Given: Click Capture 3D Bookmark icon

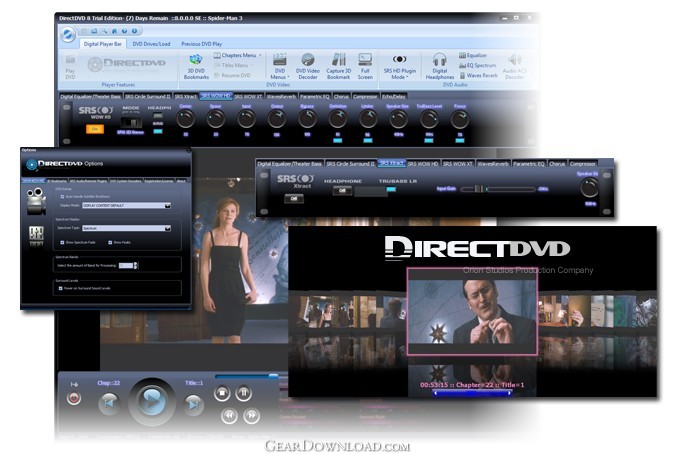Looking at the screenshot, I should 338,66.
